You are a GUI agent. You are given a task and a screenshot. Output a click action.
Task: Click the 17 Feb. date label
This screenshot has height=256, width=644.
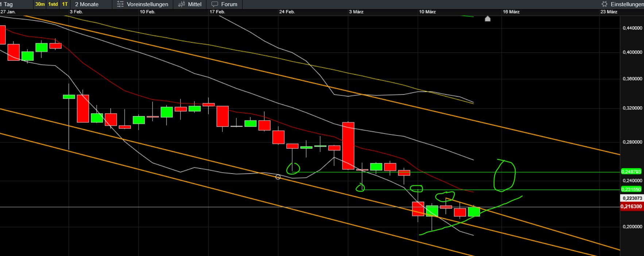[217, 12]
